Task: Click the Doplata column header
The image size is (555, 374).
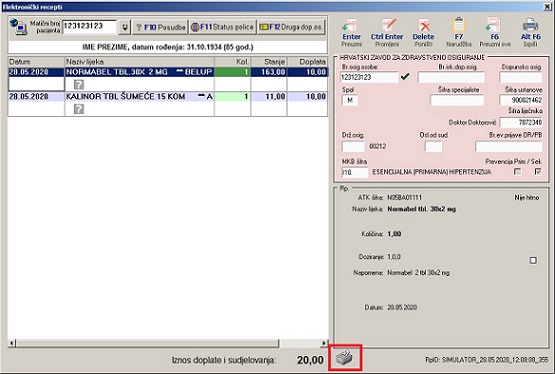Action: pyautogui.click(x=308, y=62)
